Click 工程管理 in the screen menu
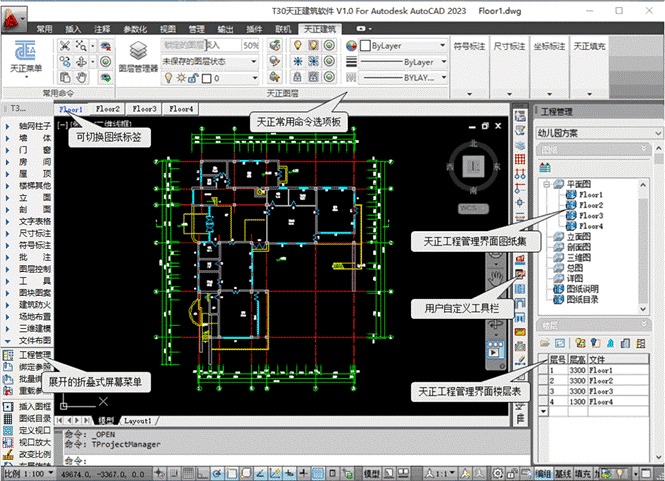This screenshot has width=665, height=481. click(33, 354)
